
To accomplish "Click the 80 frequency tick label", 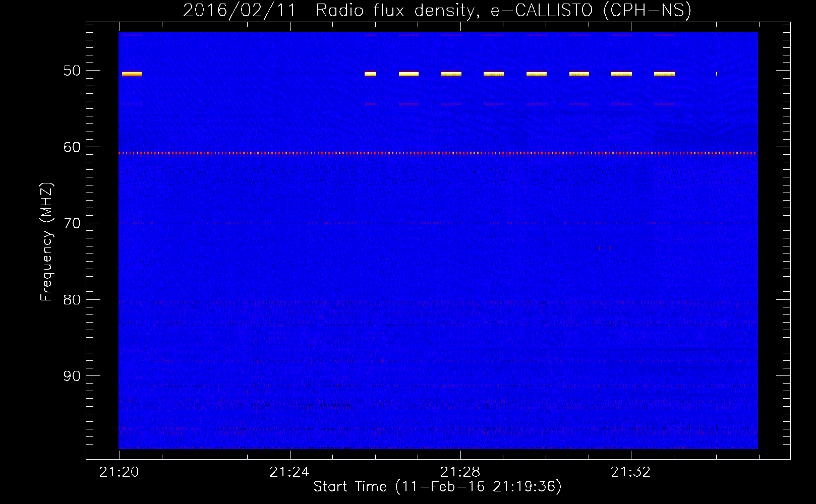I will [x=72, y=300].
